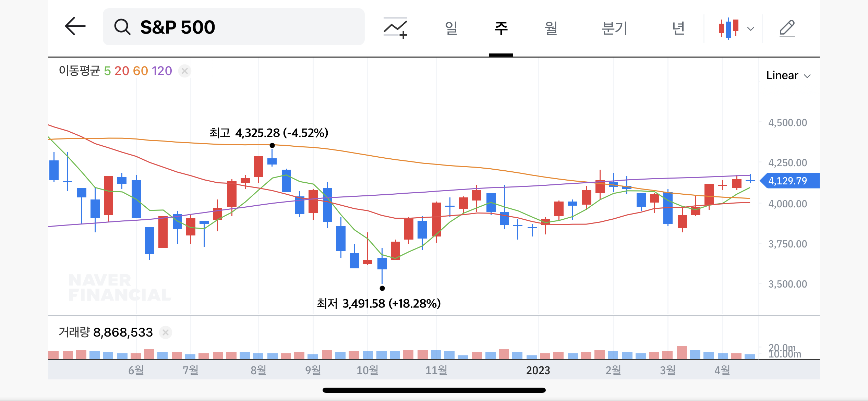Open the add indicator chart icon
This screenshot has height=401, width=868.
[x=395, y=28]
